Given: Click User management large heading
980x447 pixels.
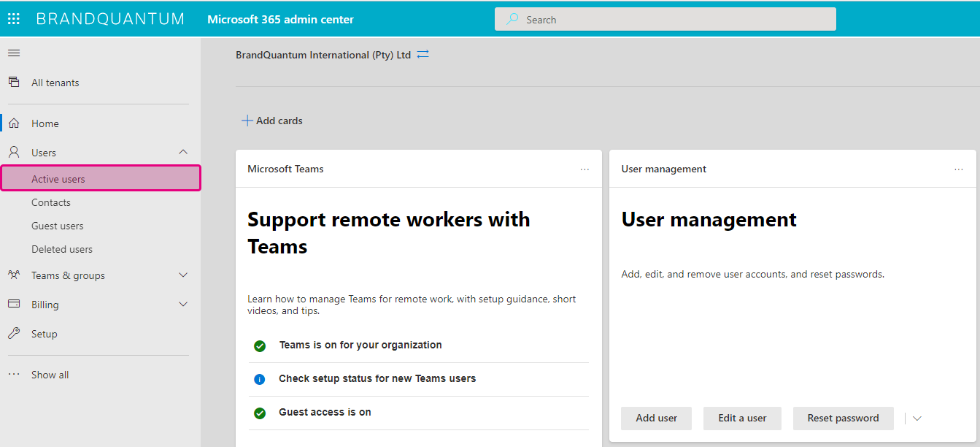Looking at the screenshot, I should (x=709, y=220).
